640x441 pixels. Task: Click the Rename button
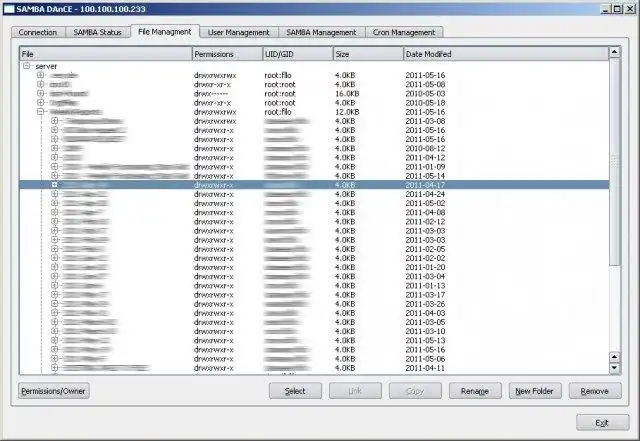point(475,391)
